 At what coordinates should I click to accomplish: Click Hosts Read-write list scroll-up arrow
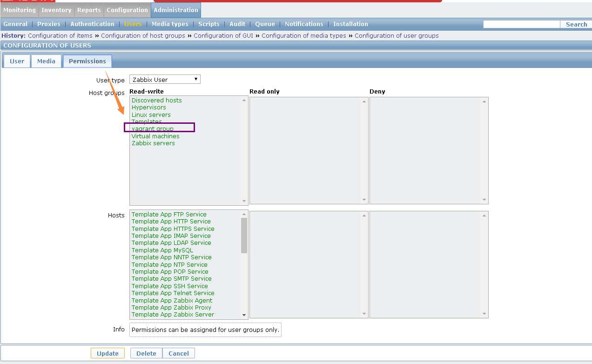pyautogui.click(x=244, y=215)
